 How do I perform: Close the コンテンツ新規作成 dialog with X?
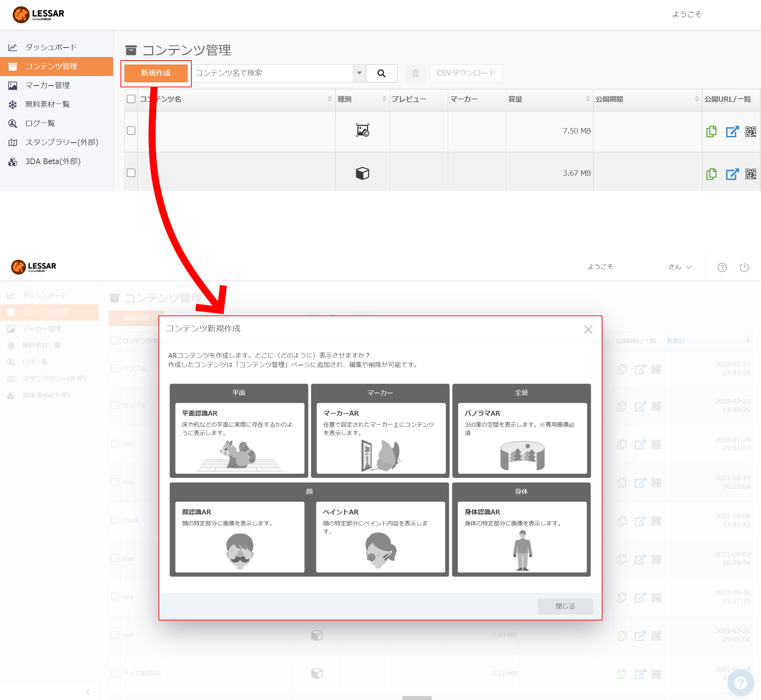[x=588, y=329]
